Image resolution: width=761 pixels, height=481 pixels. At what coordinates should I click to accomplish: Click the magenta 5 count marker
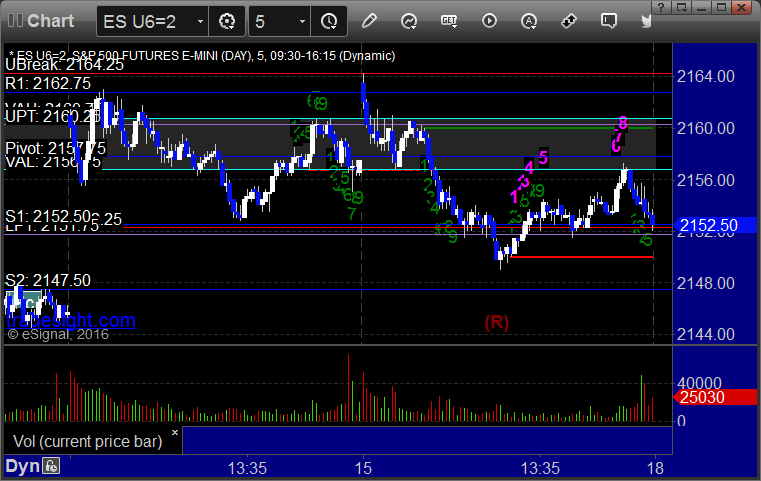[543, 157]
